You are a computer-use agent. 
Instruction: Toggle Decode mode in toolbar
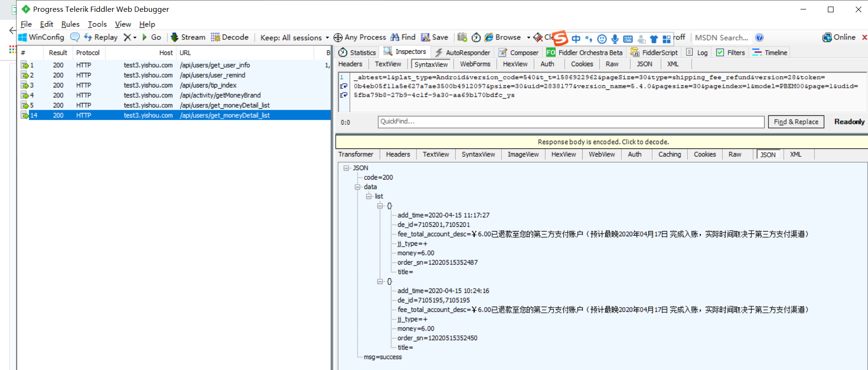click(x=230, y=37)
